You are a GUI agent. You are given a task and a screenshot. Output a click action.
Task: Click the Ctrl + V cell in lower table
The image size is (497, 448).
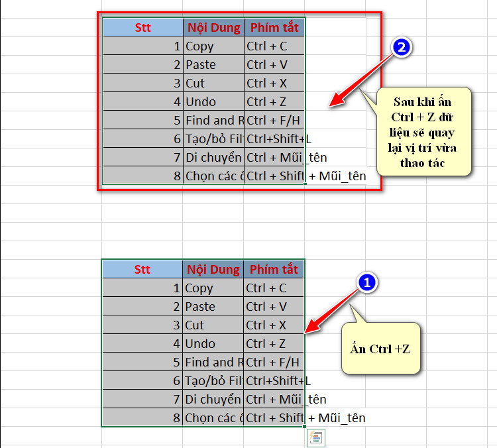[x=274, y=306]
